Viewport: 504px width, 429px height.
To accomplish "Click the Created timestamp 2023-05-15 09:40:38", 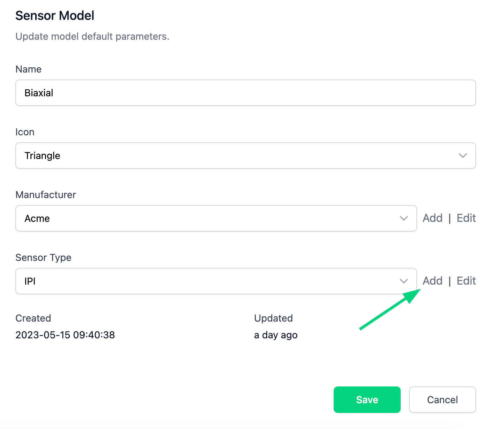I will (x=65, y=335).
